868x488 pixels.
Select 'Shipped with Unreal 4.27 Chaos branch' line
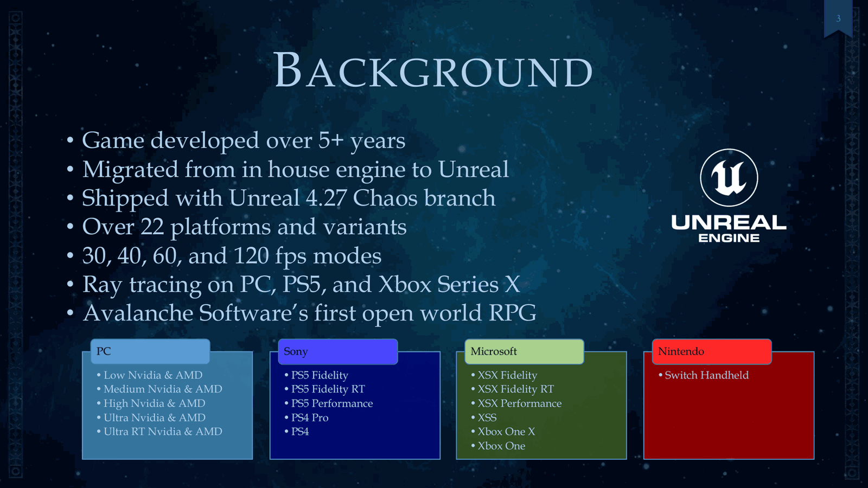(x=289, y=198)
